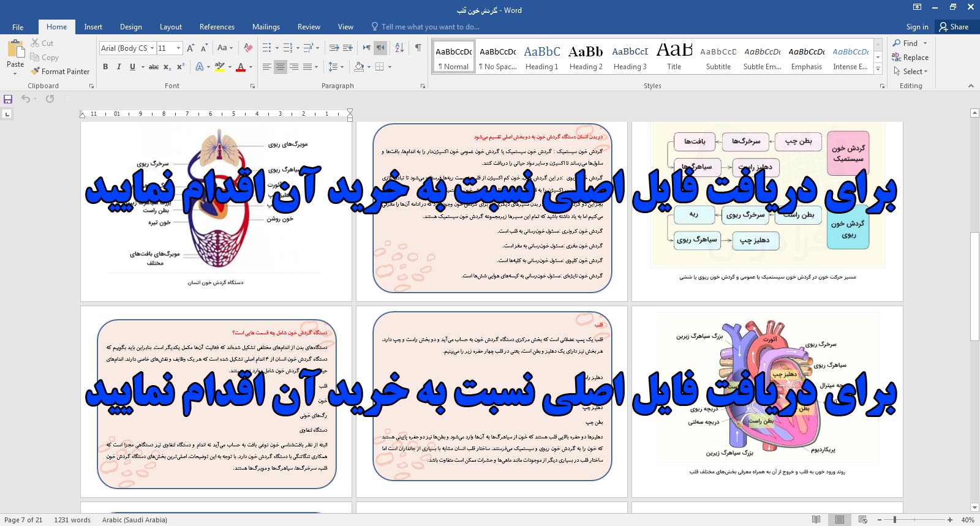Open Paragraph dialog launcher
980x526 pixels.
[423, 86]
